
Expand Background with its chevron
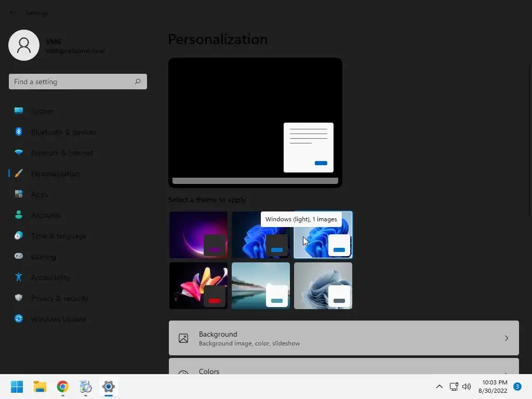click(x=506, y=338)
